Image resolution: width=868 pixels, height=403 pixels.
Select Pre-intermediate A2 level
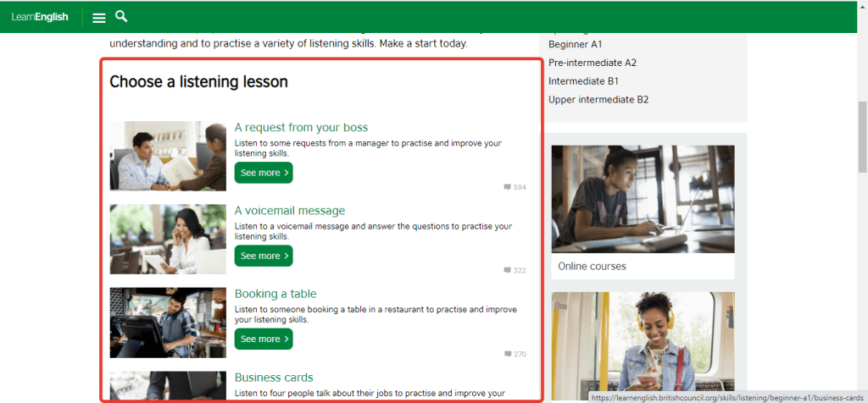click(x=593, y=63)
